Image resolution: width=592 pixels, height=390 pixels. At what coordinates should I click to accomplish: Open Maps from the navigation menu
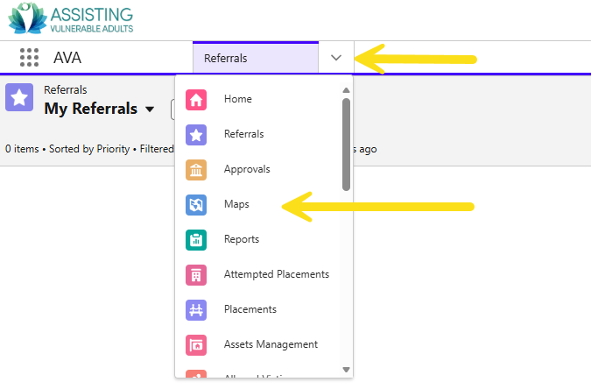pos(236,204)
